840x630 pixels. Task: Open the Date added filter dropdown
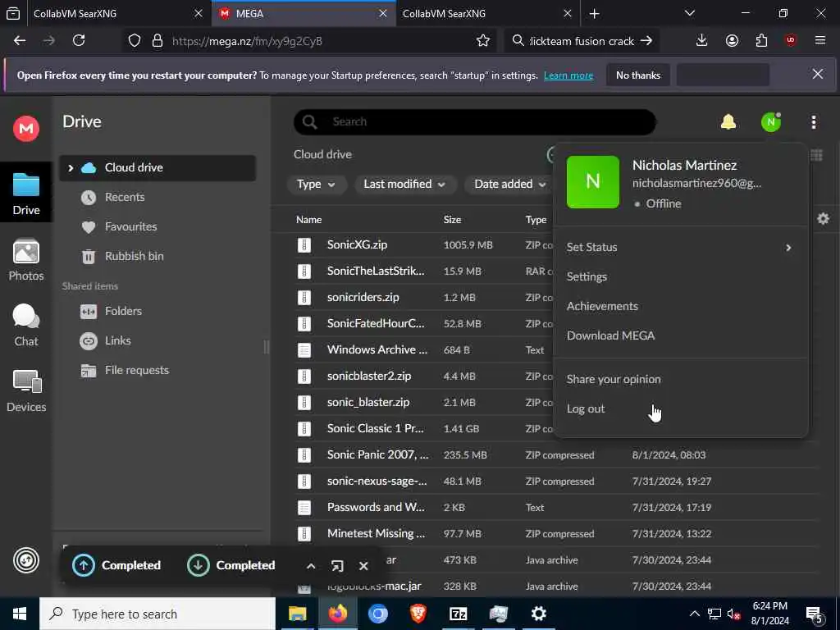tap(510, 185)
